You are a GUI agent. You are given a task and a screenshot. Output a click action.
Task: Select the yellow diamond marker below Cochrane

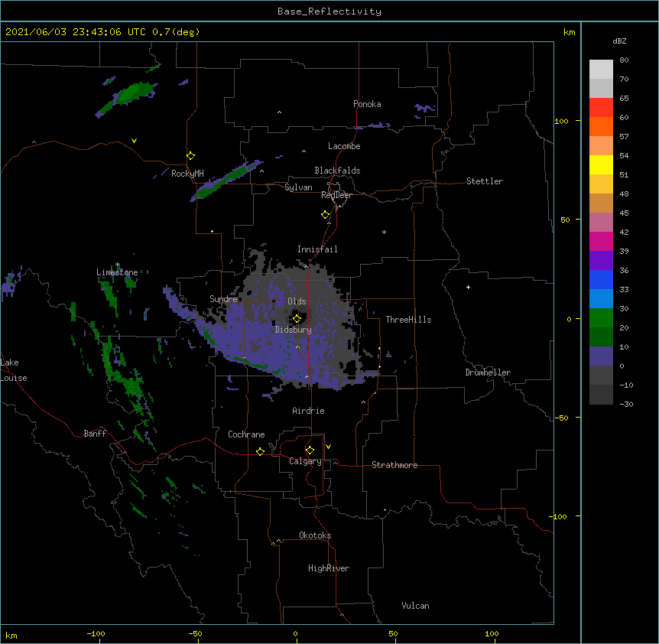coord(260,451)
